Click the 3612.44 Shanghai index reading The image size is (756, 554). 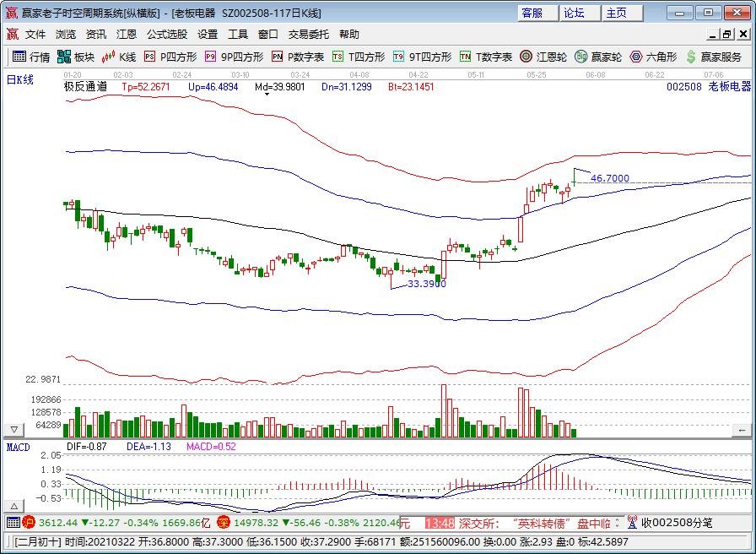tap(58, 523)
